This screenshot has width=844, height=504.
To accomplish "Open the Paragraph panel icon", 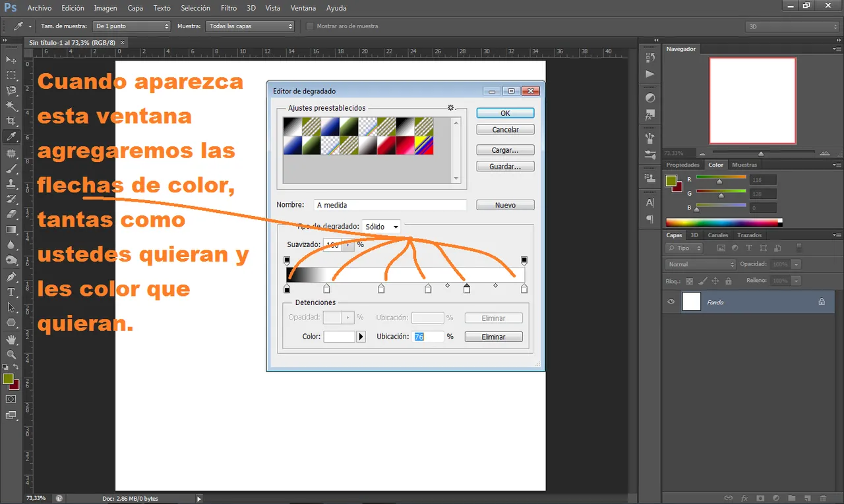I will pyautogui.click(x=650, y=219).
